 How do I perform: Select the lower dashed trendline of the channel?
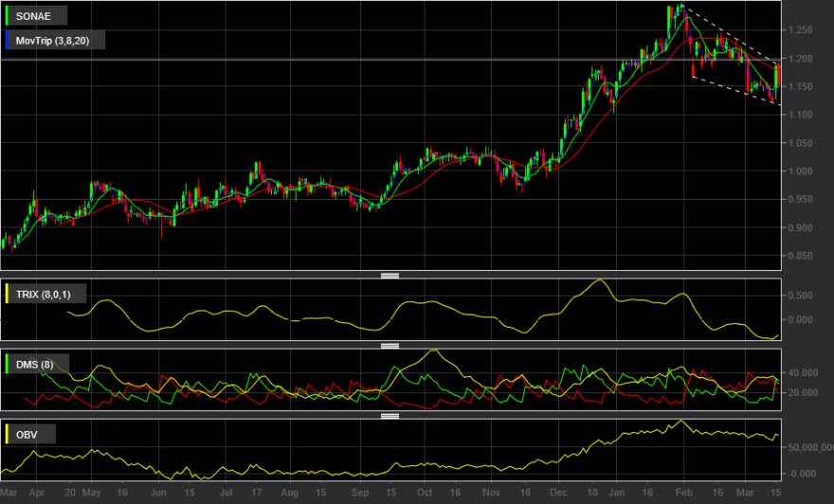[736, 92]
